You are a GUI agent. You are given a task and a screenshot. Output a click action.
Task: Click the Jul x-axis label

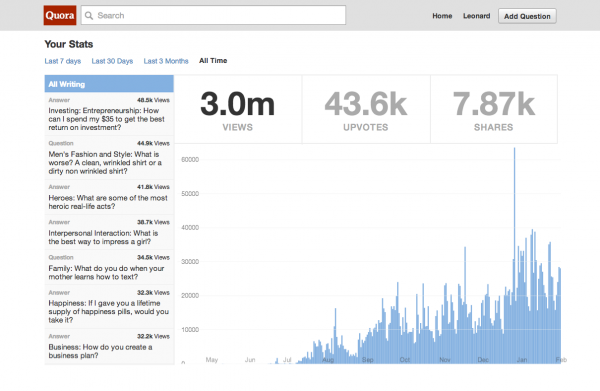287,360
